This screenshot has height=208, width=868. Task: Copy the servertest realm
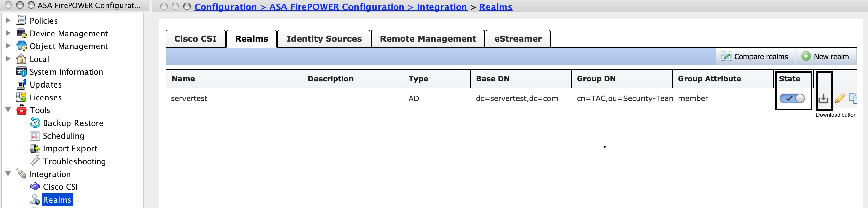pyautogui.click(x=853, y=98)
